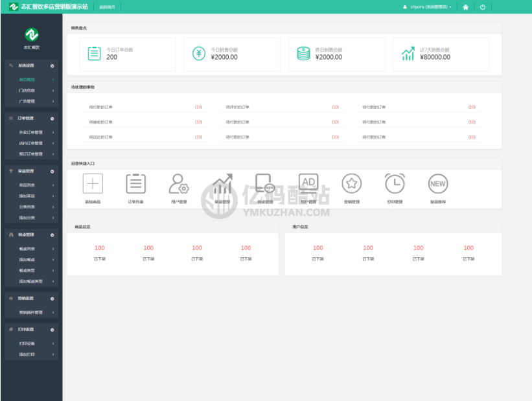Open 外卖订单管理 menu item
This screenshot has width=532, height=401.
pyautogui.click(x=32, y=132)
